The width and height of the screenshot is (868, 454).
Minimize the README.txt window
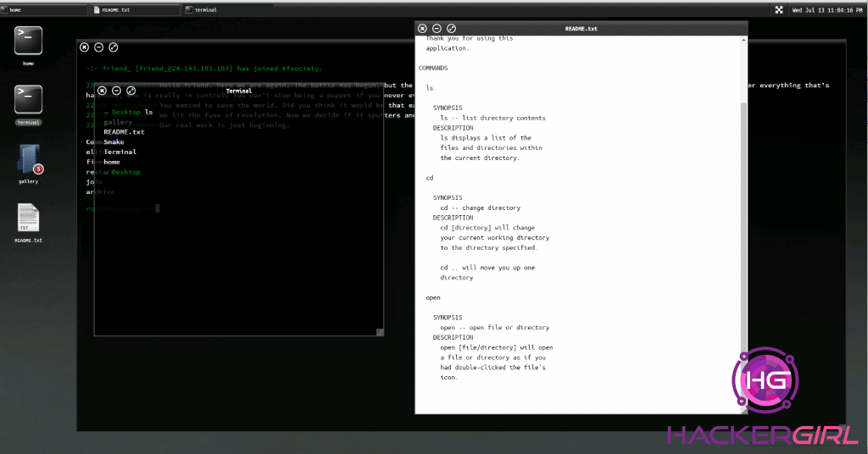tap(437, 28)
